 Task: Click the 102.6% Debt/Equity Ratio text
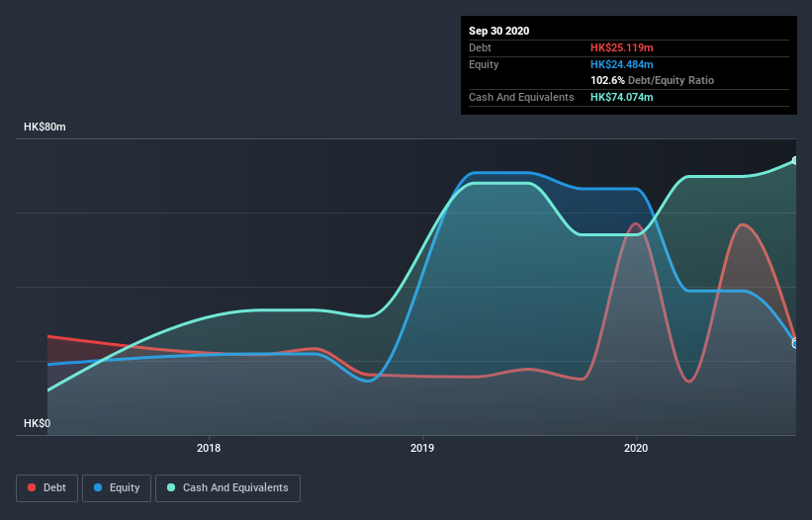click(652, 80)
